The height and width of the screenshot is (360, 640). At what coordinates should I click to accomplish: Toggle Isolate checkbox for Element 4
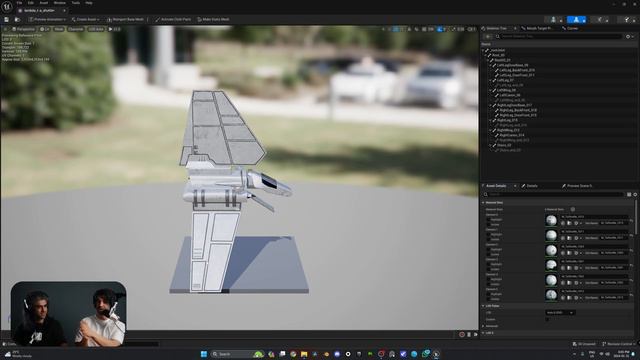pos(489,284)
